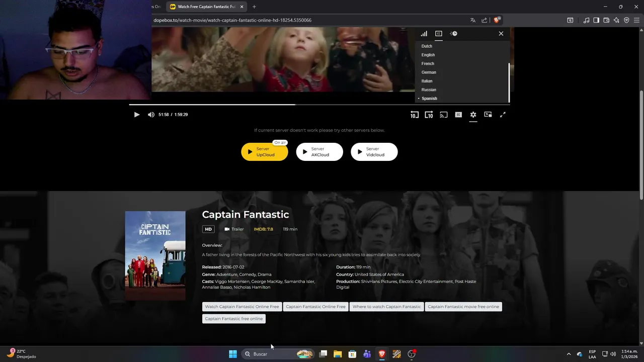
Task: Click the Captain Fantastic movie title
Action: click(x=246, y=214)
